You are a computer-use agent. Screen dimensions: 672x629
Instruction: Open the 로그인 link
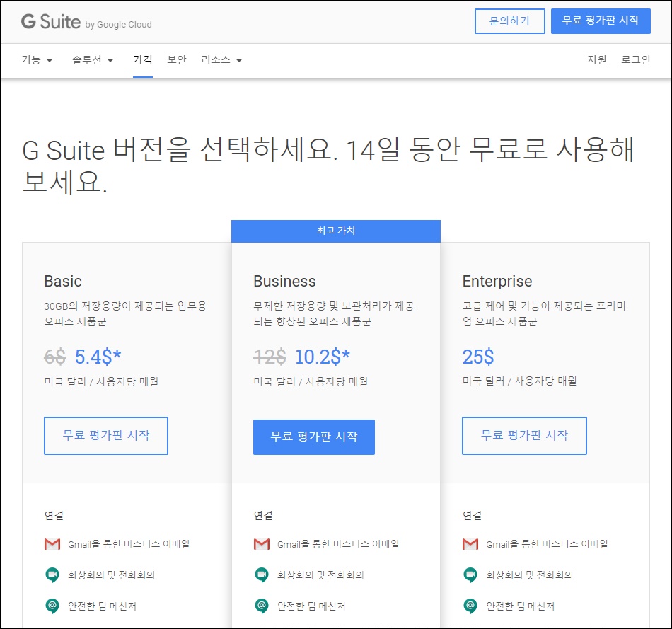[636, 59]
